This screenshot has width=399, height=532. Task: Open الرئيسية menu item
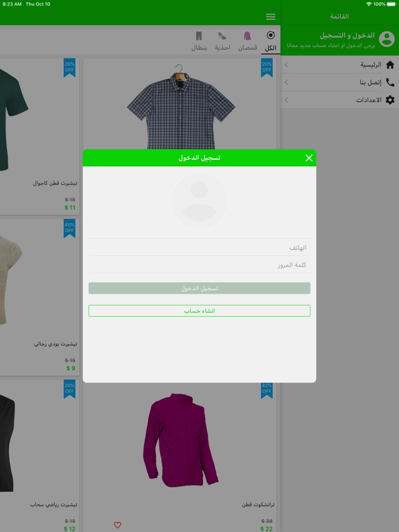pos(340,64)
